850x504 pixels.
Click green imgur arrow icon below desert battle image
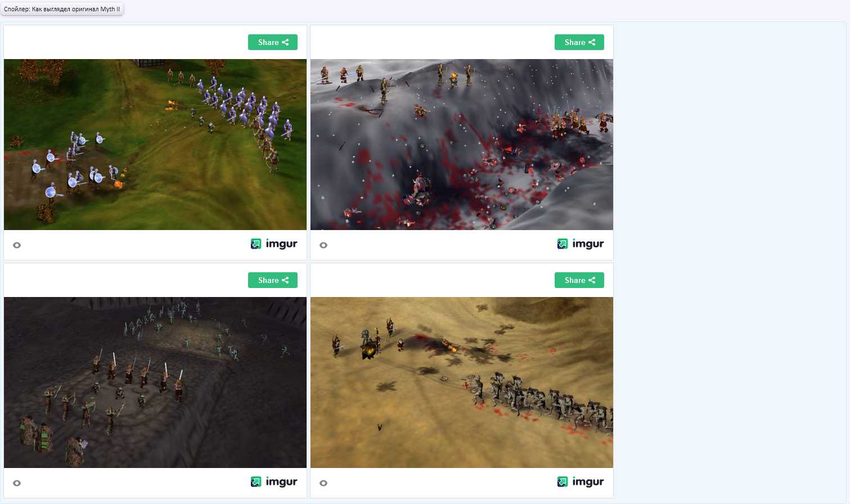click(563, 481)
